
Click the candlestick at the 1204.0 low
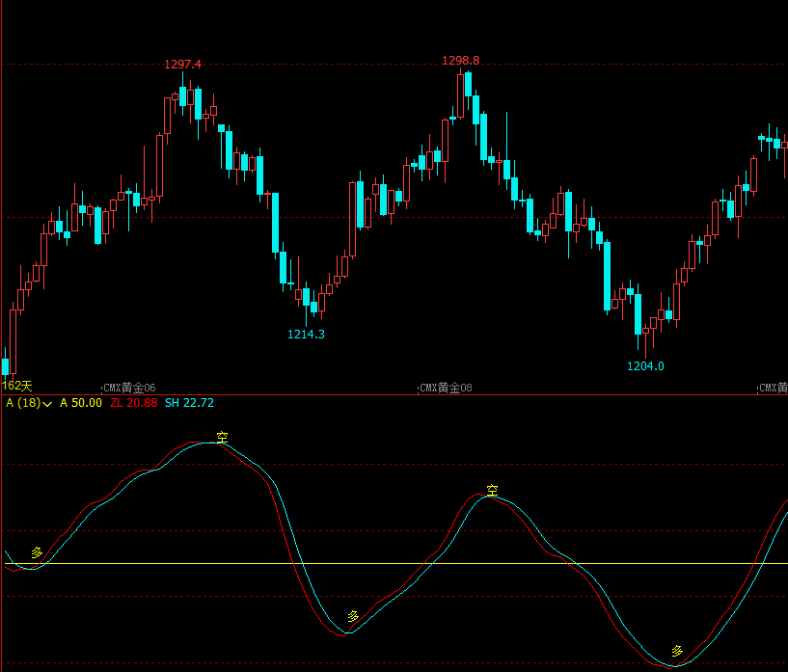(646, 341)
